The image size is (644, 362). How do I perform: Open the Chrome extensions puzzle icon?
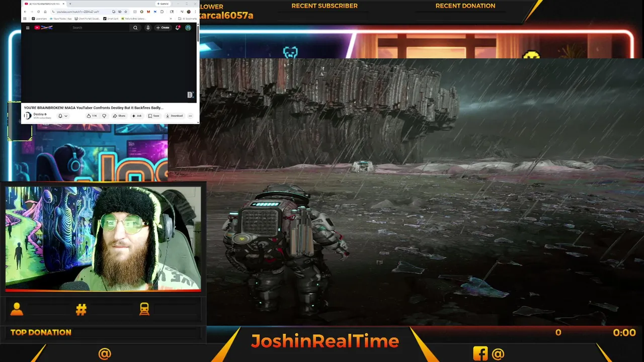(162, 12)
